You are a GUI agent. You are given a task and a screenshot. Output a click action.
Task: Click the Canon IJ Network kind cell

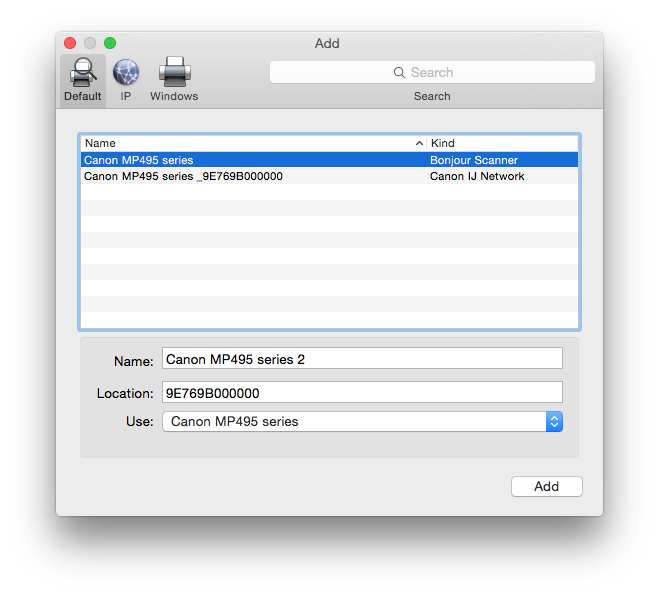click(x=477, y=176)
